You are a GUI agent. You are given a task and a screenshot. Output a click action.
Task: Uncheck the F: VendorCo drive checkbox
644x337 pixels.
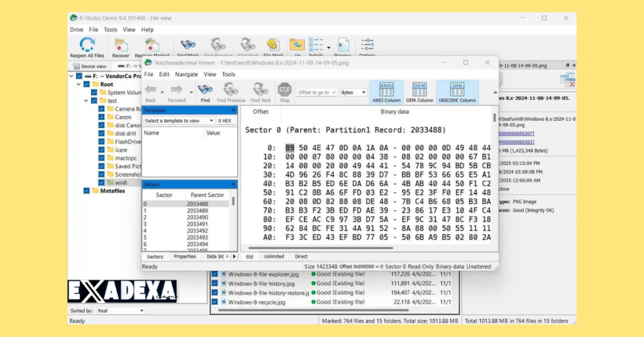point(79,76)
